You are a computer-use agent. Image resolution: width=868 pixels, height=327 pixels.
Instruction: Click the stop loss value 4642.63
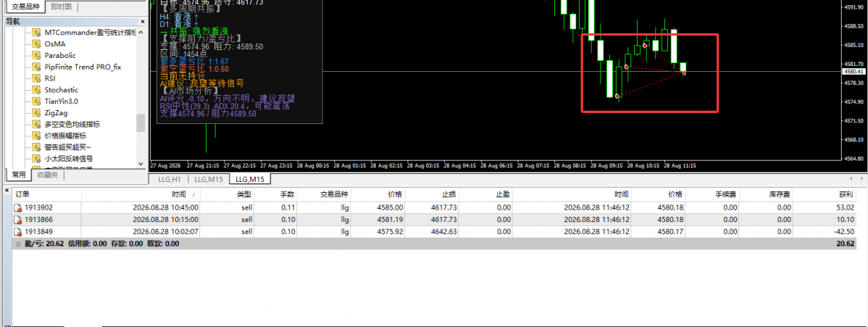tap(443, 231)
